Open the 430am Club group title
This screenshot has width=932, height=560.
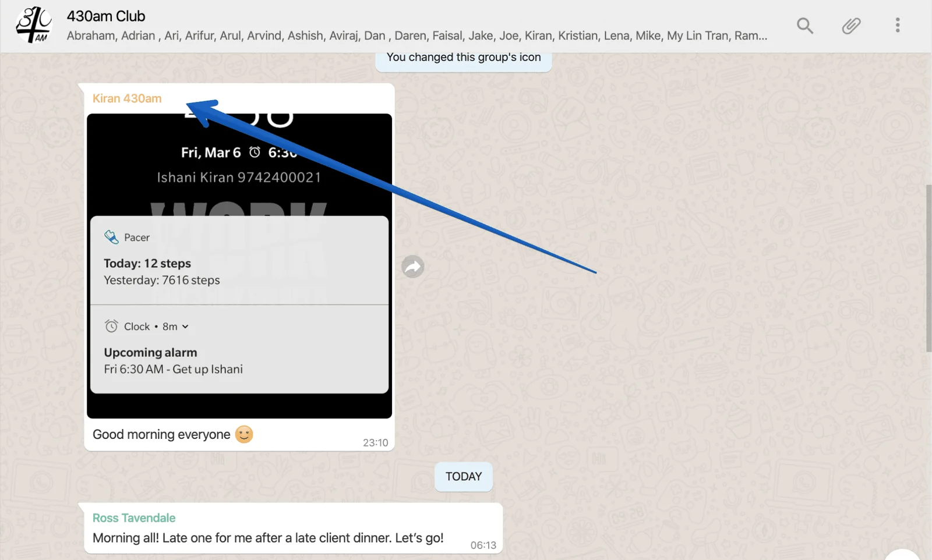[x=106, y=16]
